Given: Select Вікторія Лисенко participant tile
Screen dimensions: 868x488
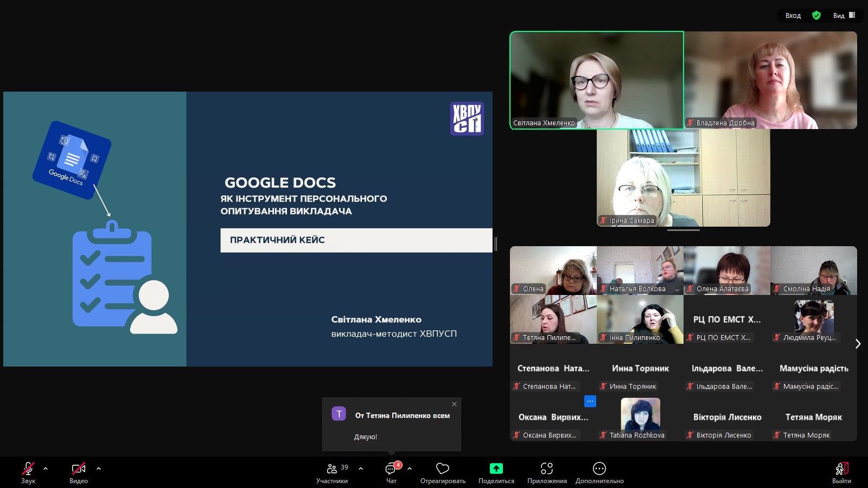Looking at the screenshot, I should [x=727, y=417].
